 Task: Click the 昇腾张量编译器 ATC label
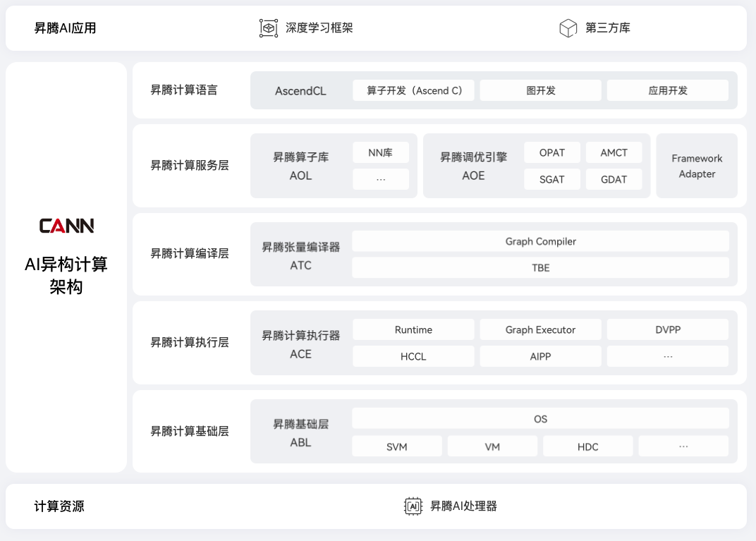pos(301,256)
